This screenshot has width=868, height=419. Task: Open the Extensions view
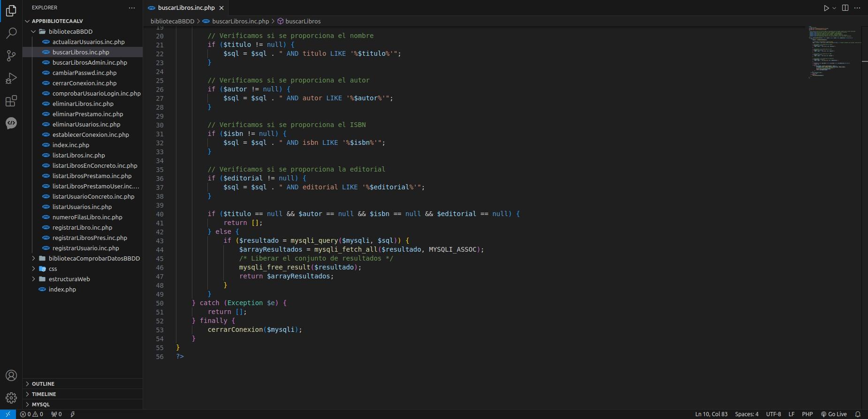[11, 101]
